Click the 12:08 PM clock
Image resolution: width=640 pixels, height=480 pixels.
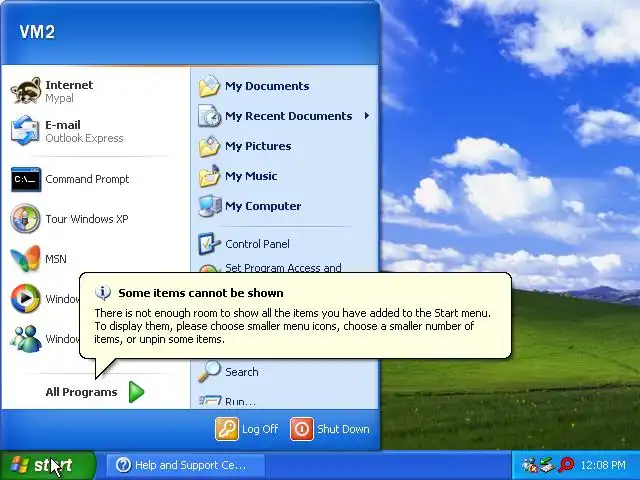coord(602,465)
